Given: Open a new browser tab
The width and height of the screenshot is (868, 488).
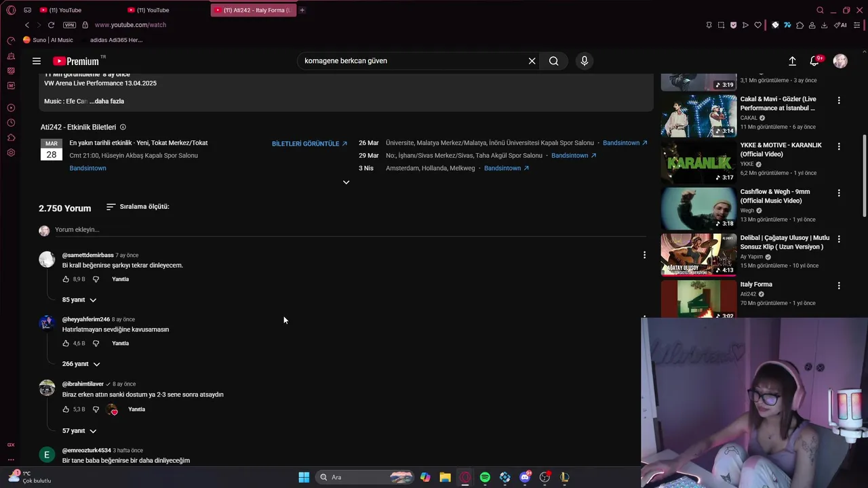Looking at the screenshot, I should (x=302, y=10).
